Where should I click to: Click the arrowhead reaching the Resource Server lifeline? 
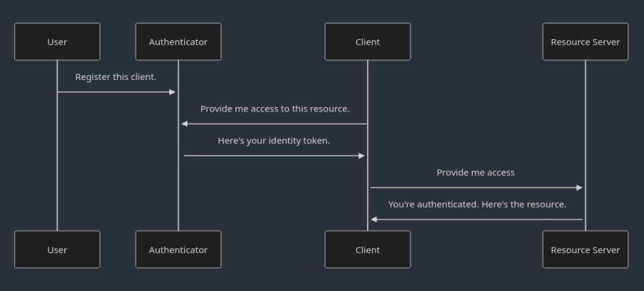pyautogui.click(x=579, y=188)
